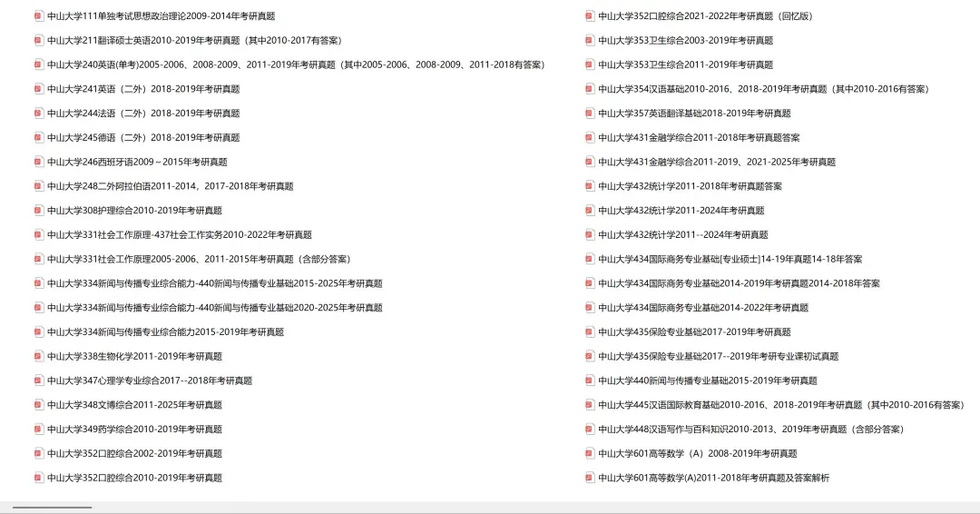Click PDF icon beside 中山大学354汉语基础
The height and width of the screenshot is (514, 980).
click(x=590, y=89)
